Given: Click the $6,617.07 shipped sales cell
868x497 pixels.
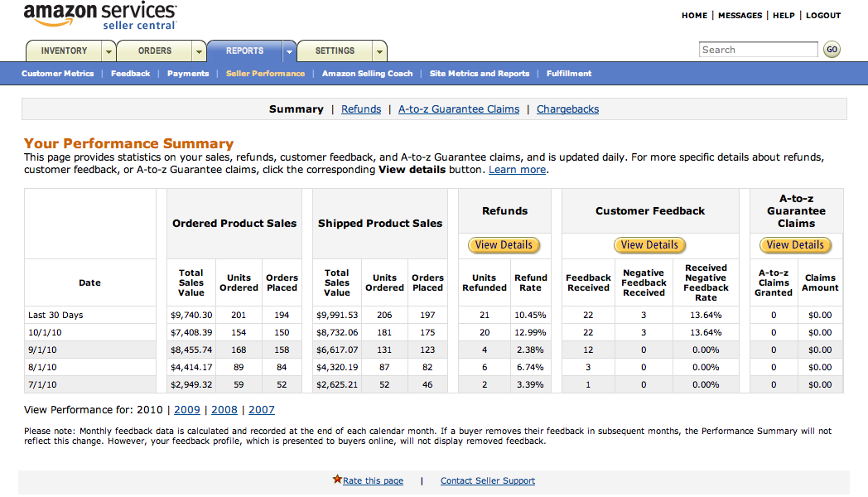Looking at the screenshot, I should (x=337, y=350).
